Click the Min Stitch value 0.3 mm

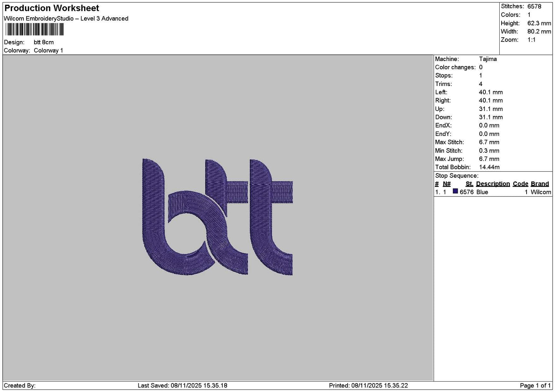click(x=489, y=151)
